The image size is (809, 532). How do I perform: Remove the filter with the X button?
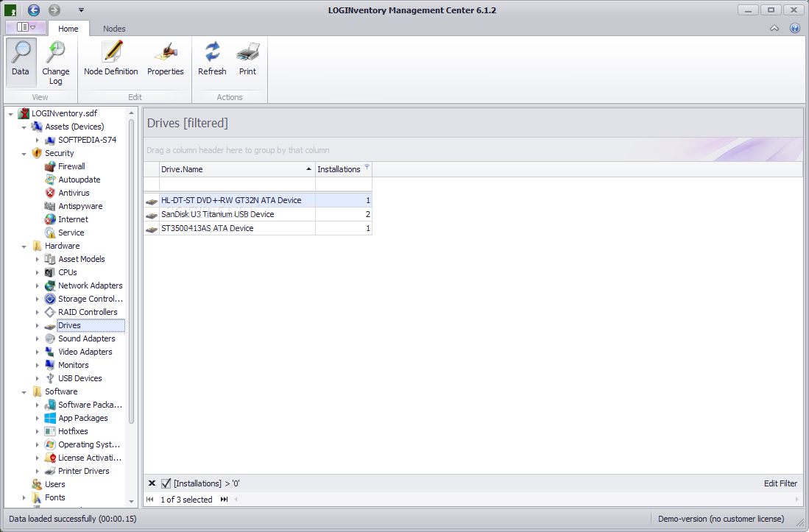[152, 483]
